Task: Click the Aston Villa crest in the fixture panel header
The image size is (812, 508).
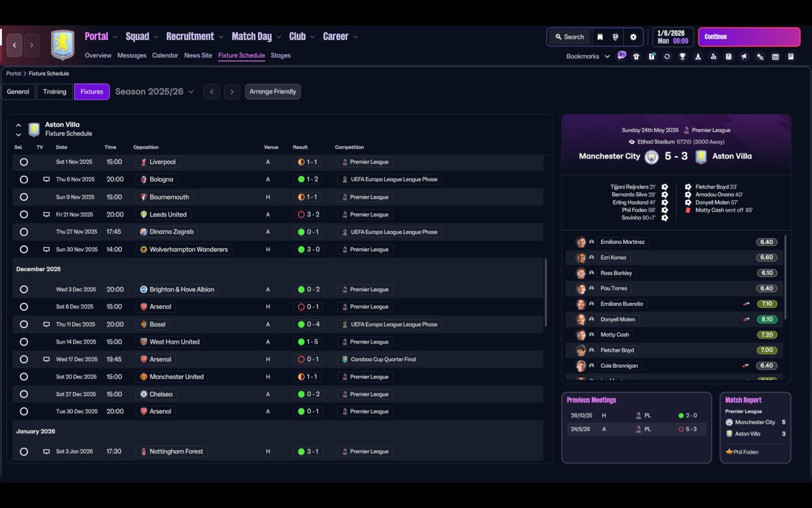Action: (x=34, y=130)
